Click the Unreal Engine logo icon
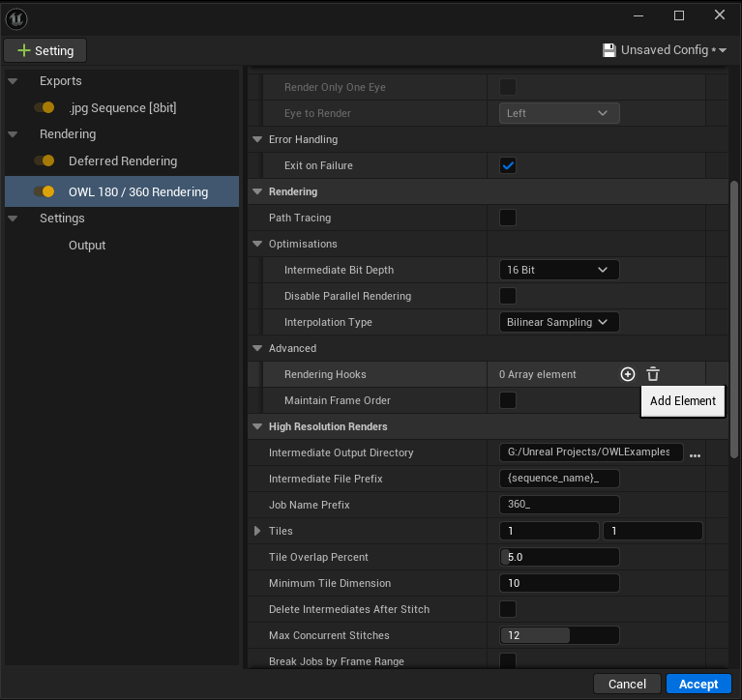 click(x=16, y=16)
